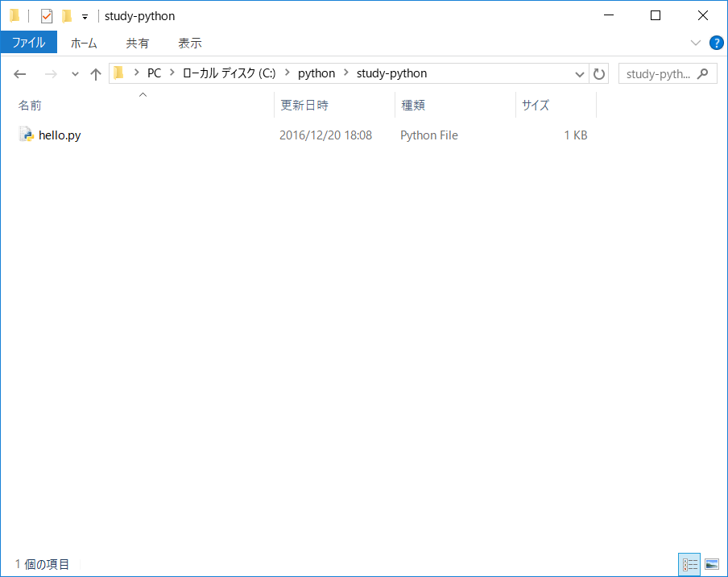Open the 表示 ribbon tab
This screenshot has width=728, height=577.
pos(189,44)
